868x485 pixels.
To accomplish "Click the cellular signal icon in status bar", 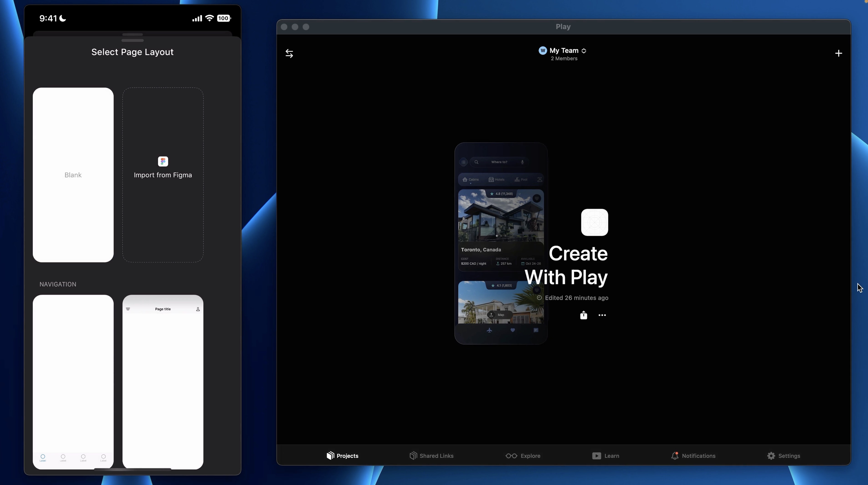I will (x=197, y=18).
